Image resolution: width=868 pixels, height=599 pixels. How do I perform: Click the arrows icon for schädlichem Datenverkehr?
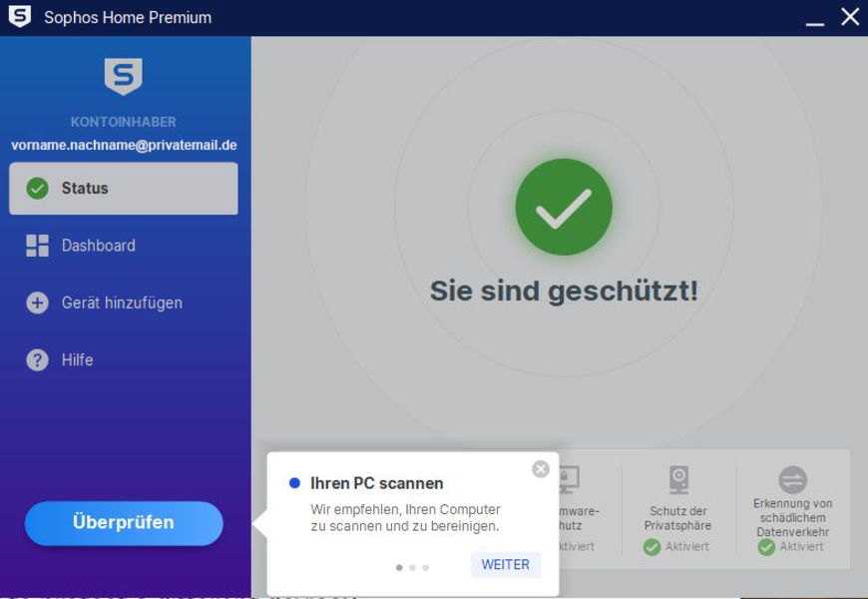793,479
